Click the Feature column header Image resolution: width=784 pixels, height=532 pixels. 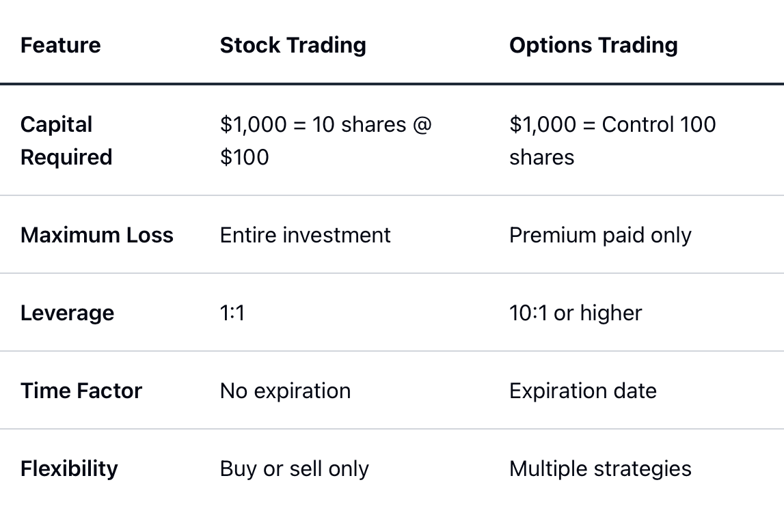(61, 45)
